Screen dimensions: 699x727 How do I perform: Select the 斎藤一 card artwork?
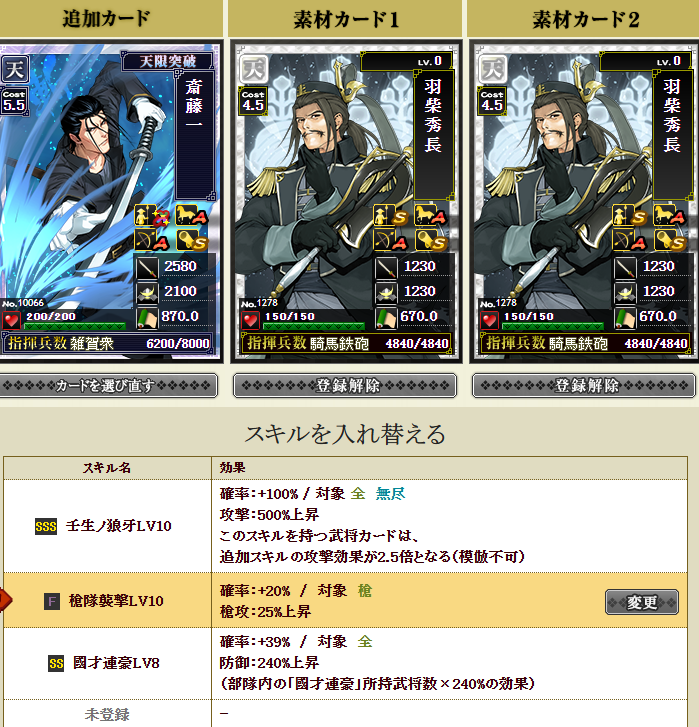click(x=110, y=202)
